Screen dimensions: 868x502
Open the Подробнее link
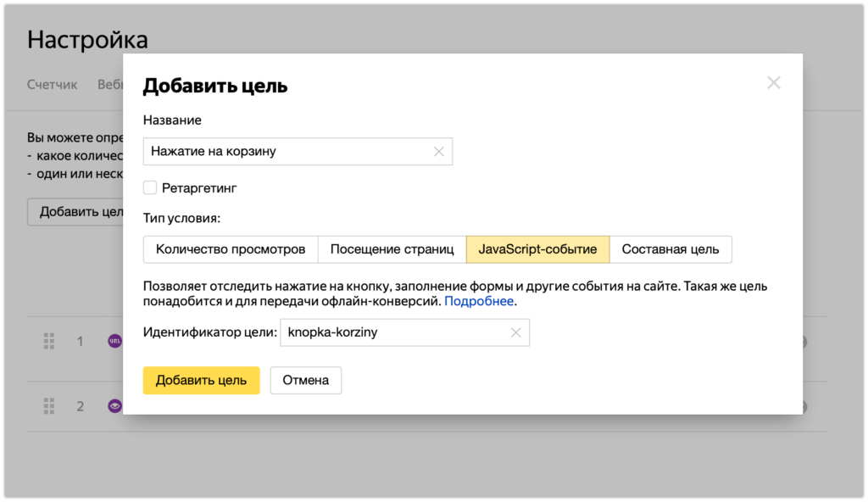tap(479, 301)
